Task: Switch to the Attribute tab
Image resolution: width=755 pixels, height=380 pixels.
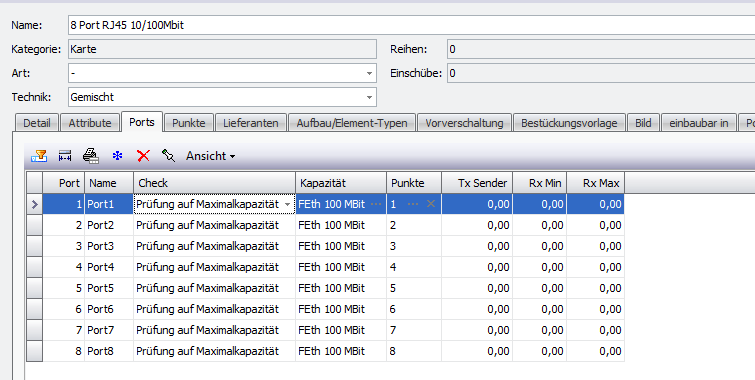Action: tap(90, 123)
